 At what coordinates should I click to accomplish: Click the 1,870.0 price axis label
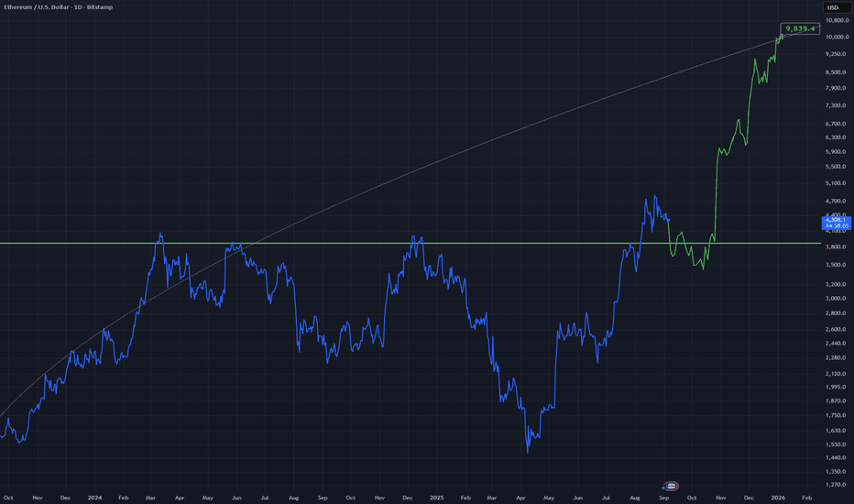click(x=836, y=400)
